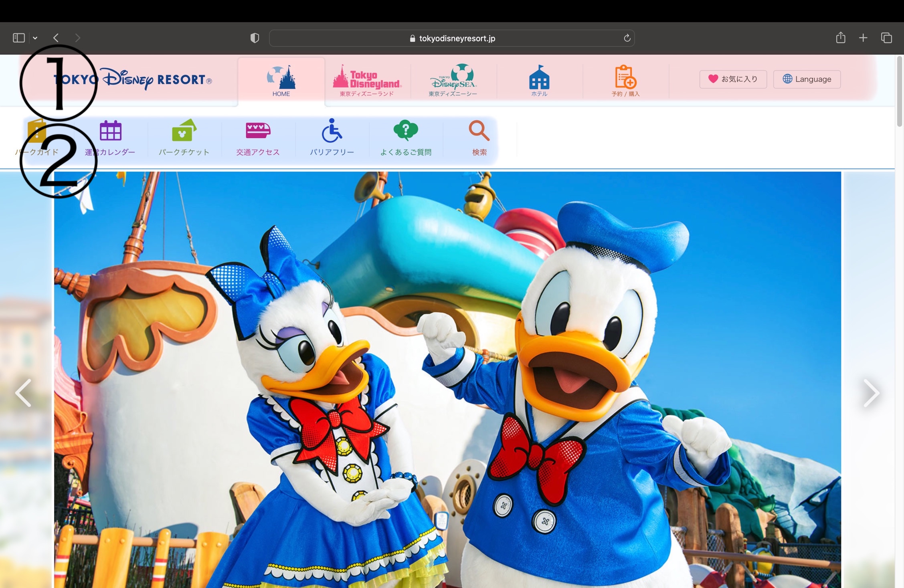Open 運営カレンダー operating calendar

110,138
